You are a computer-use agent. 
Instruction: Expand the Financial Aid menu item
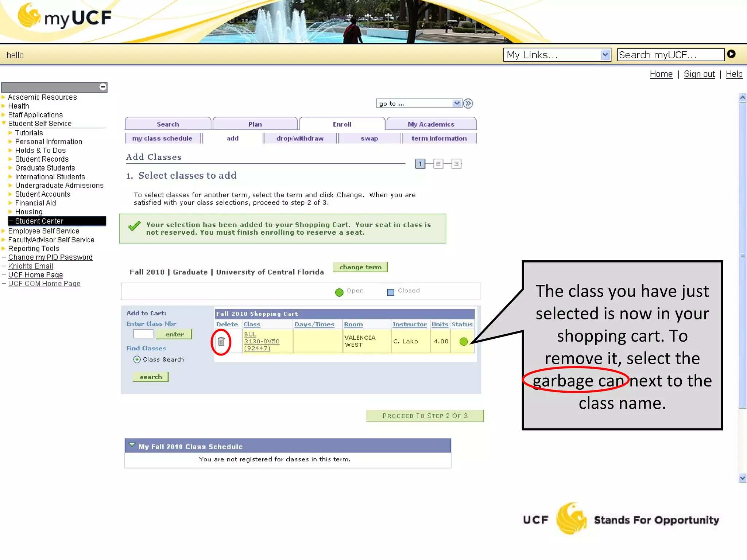(35, 203)
